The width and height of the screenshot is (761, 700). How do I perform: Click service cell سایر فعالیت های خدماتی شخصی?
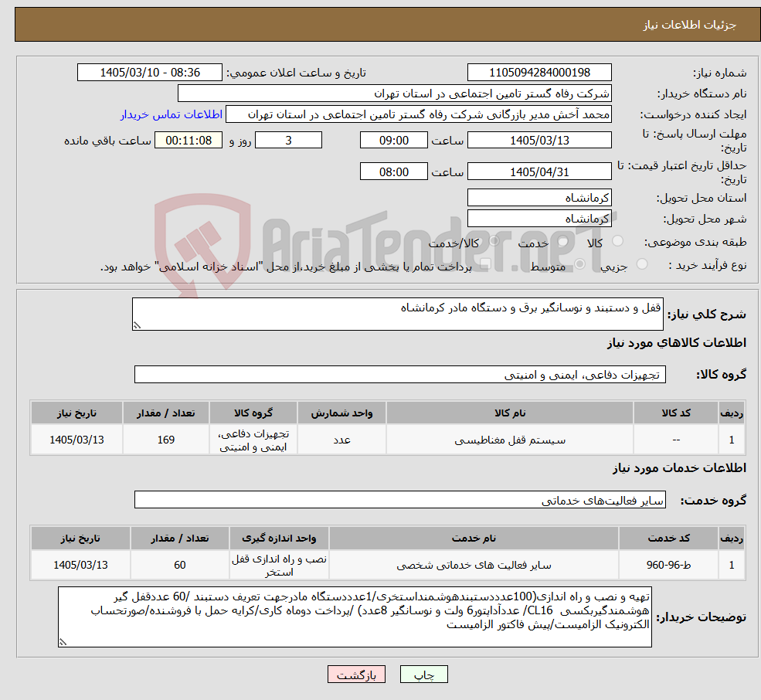point(474,565)
